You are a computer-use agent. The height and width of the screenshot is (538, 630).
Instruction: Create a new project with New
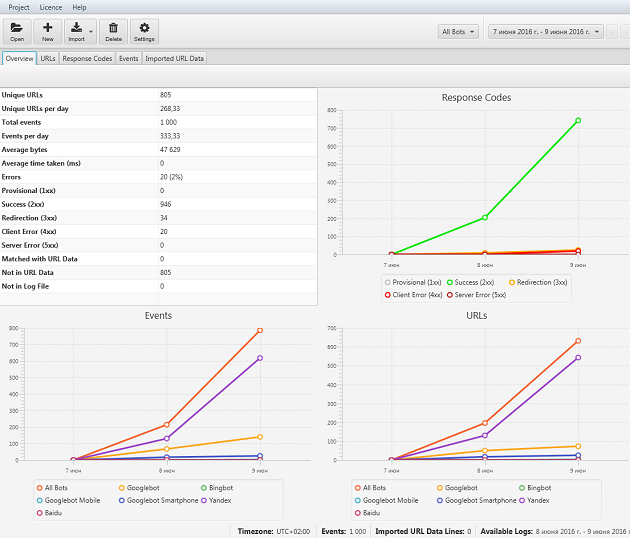[48, 31]
